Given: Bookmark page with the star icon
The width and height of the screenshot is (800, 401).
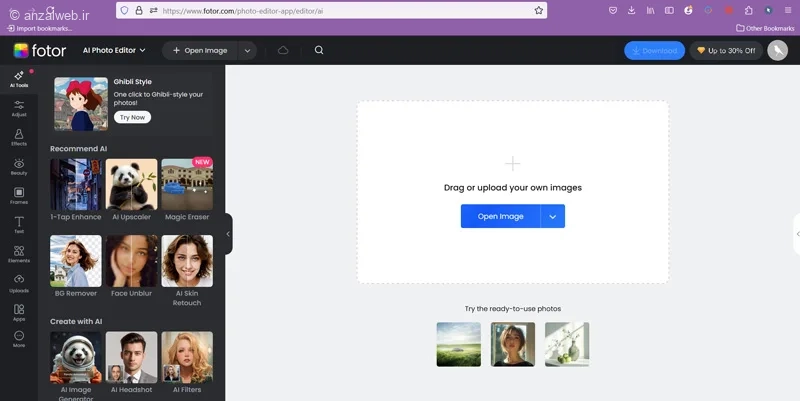Looking at the screenshot, I should pyautogui.click(x=539, y=10).
